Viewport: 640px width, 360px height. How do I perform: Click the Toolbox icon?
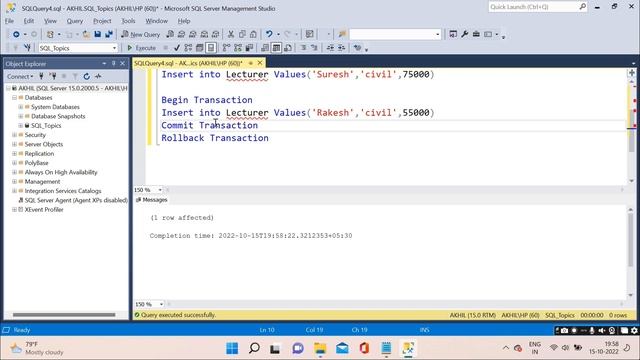pos(476,34)
